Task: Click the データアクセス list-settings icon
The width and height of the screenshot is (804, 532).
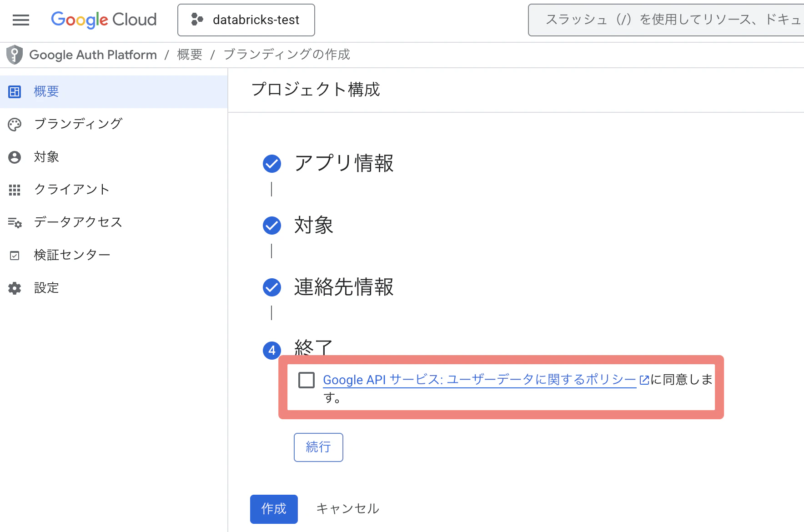Action: (15, 223)
